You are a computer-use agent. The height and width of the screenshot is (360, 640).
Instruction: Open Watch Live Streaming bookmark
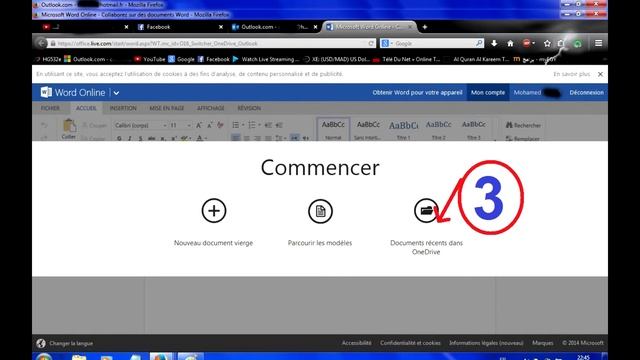tap(266, 59)
